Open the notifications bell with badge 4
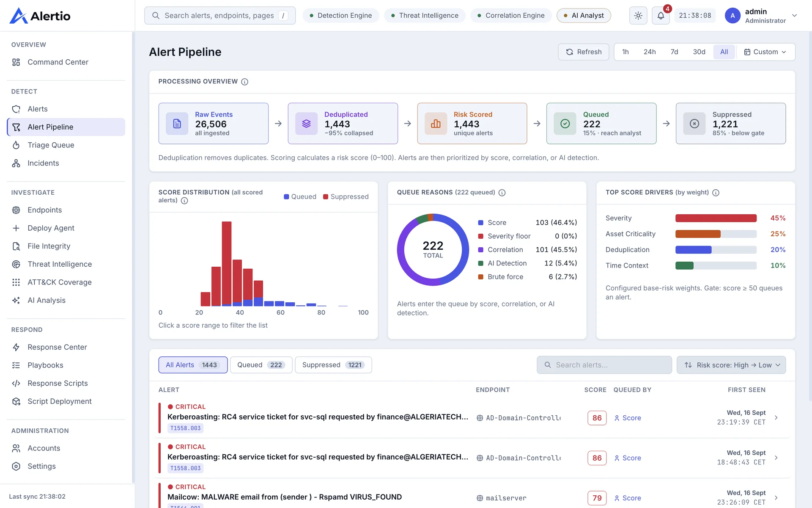The image size is (812, 508). [x=661, y=16]
